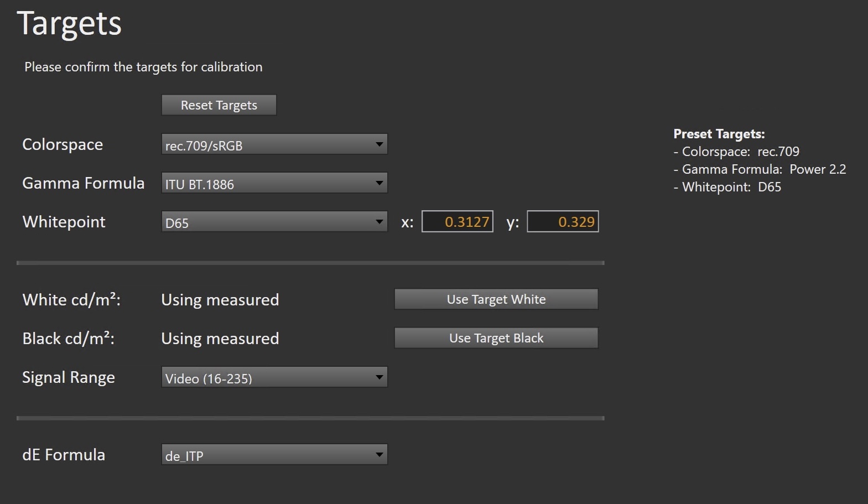Click the calibration confirmation instruction text
Screen dimensions: 868x504
point(143,67)
